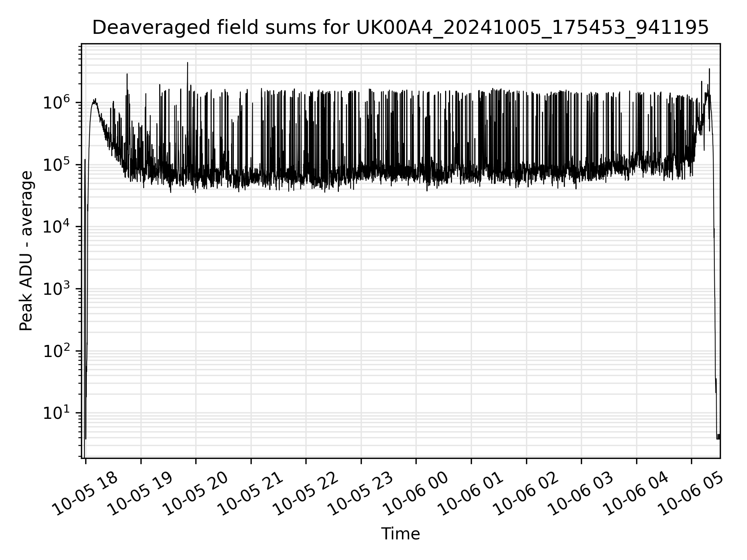The height and width of the screenshot is (560, 747).
Task: Click the y tick label 10^4
Action: 57,226
